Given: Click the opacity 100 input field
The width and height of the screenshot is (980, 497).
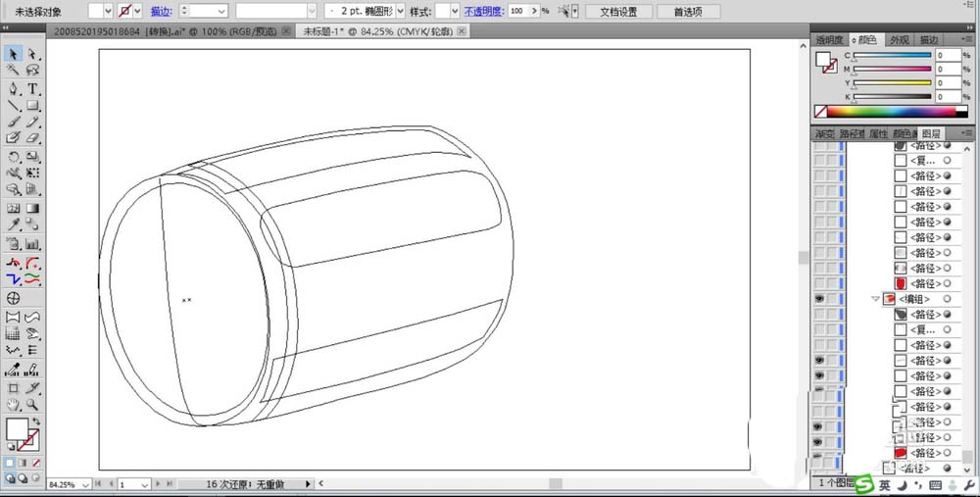Looking at the screenshot, I should pos(519,11).
